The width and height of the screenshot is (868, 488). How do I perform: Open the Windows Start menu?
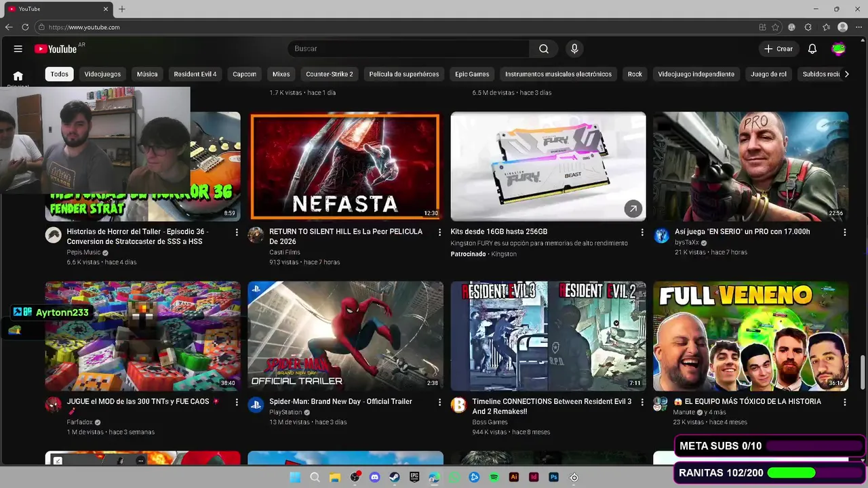click(295, 477)
